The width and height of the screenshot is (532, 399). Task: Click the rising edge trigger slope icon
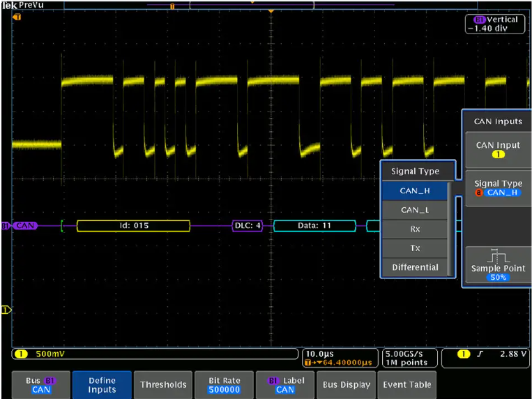click(480, 354)
